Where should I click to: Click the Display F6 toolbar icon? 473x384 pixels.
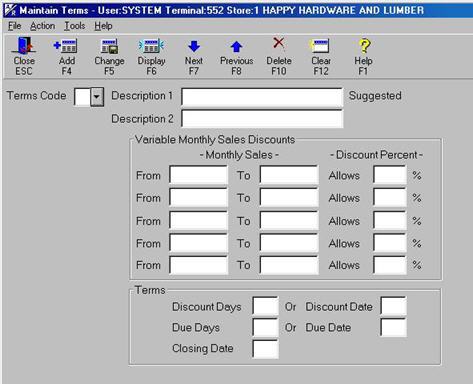[x=151, y=46]
